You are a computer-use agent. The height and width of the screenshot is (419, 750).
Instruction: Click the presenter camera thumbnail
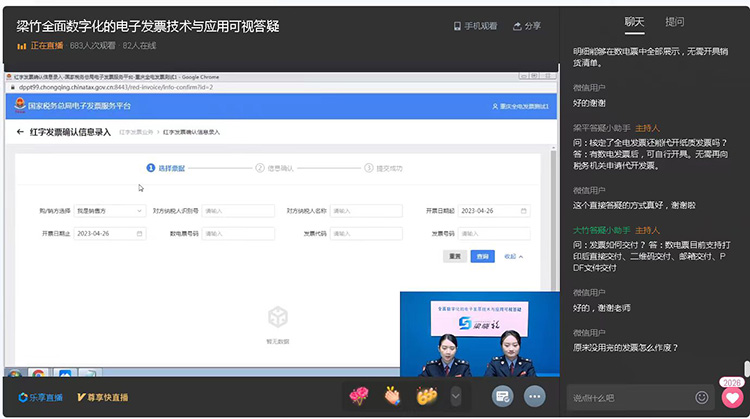(479, 334)
